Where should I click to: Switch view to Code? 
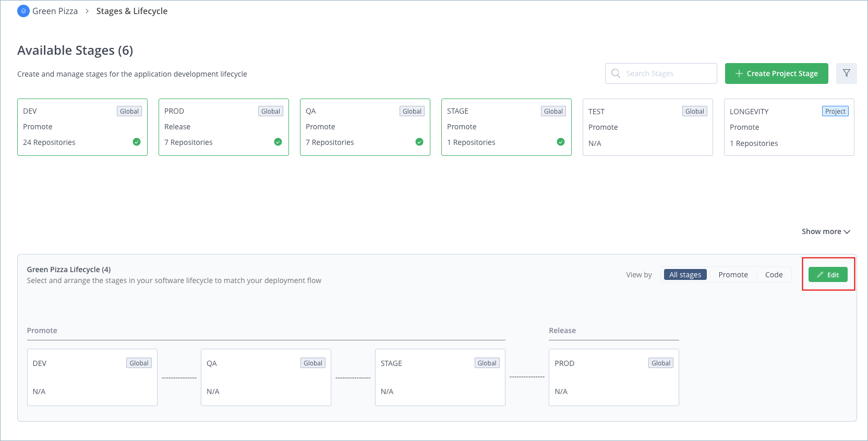coord(774,275)
